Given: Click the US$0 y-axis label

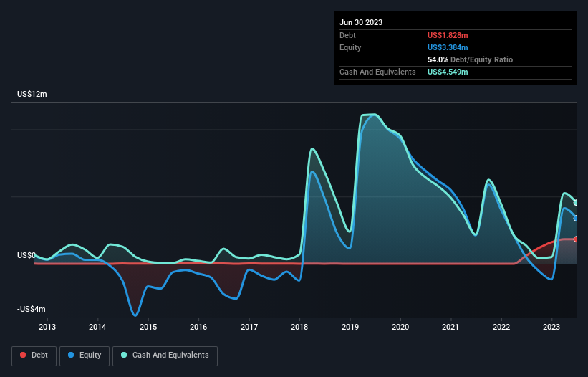Looking at the screenshot, I should click(x=26, y=255).
